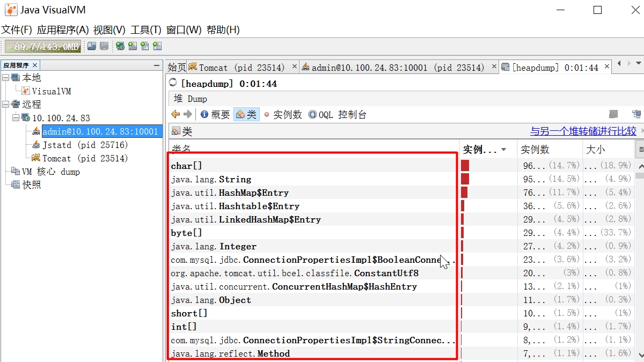Select the VM 核心 dump tree node
The height and width of the screenshot is (362, 644).
[x=51, y=172]
